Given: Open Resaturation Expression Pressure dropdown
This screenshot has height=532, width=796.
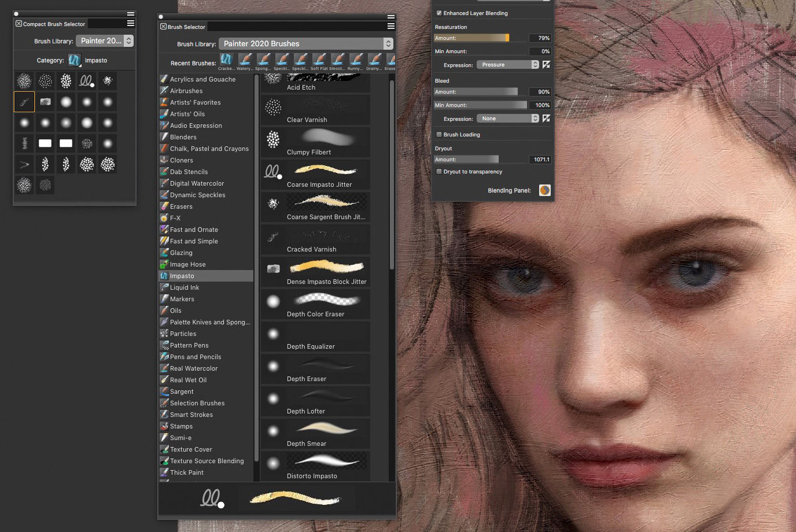Looking at the screenshot, I should (507, 65).
